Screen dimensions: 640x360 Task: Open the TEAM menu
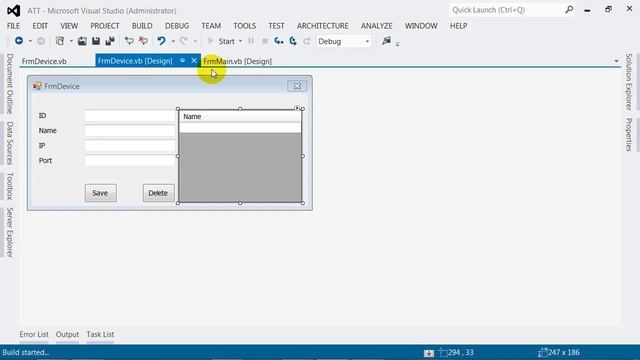pyautogui.click(x=211, y=26)
